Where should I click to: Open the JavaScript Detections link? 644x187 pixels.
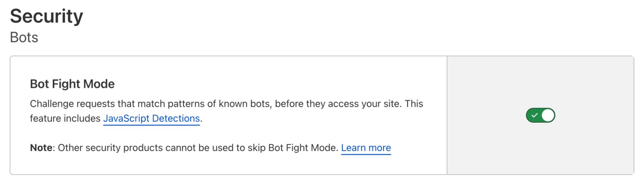[x=151, y=119]
